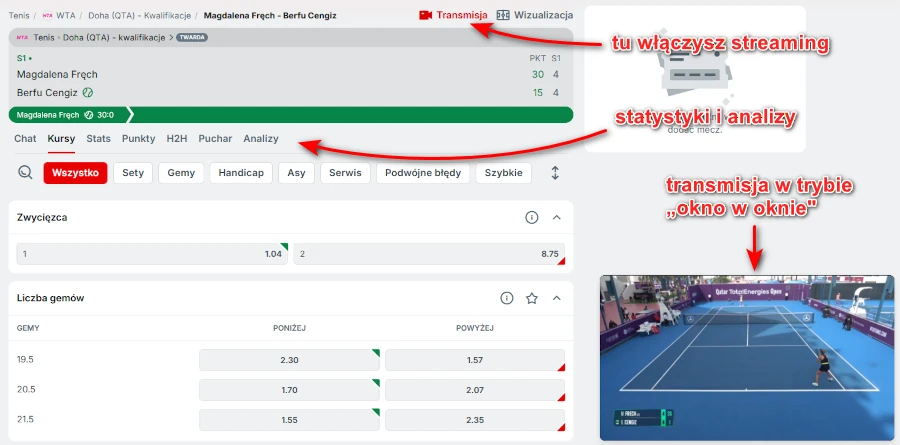
Task: Go to Doha (QTA) - Kwalifikacje breadcrumb
Action: pos(139,16)
